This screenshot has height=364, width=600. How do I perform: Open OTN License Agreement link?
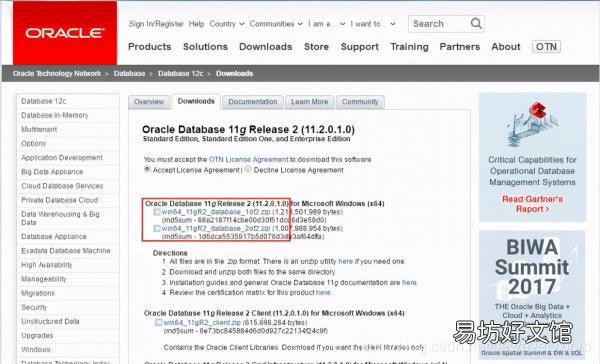tap(249, 159)
